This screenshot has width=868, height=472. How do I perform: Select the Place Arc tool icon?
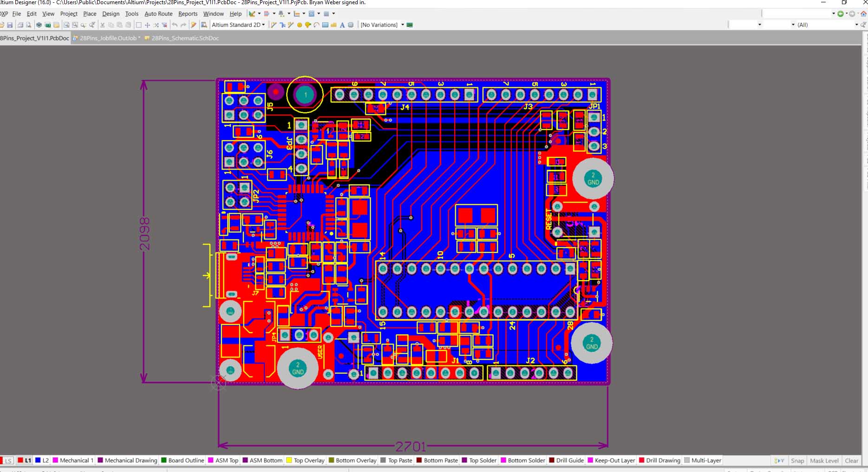(x=316, y=25)
